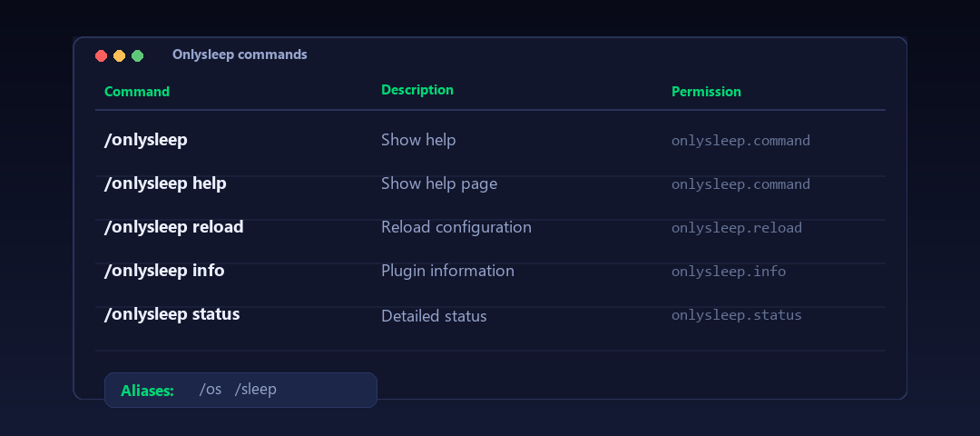Click the 'Show help page' description
This screenshot has width=980, height=436.
(x=439, y=183)
